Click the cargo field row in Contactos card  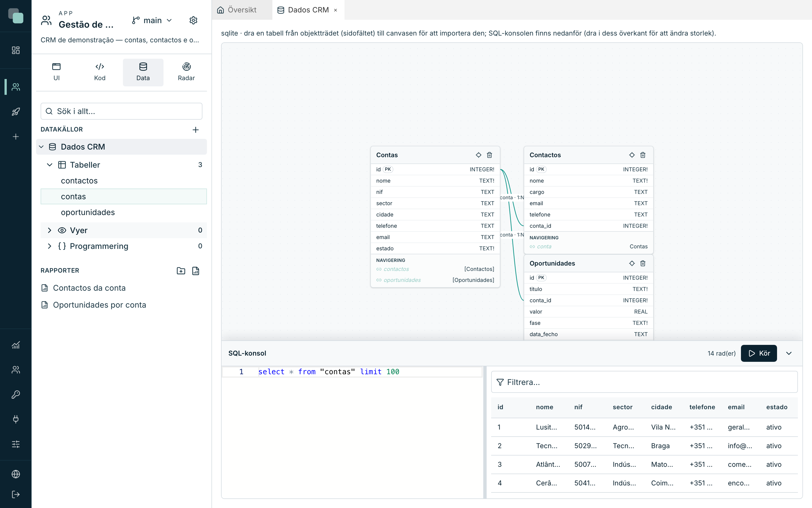(588, 192)
